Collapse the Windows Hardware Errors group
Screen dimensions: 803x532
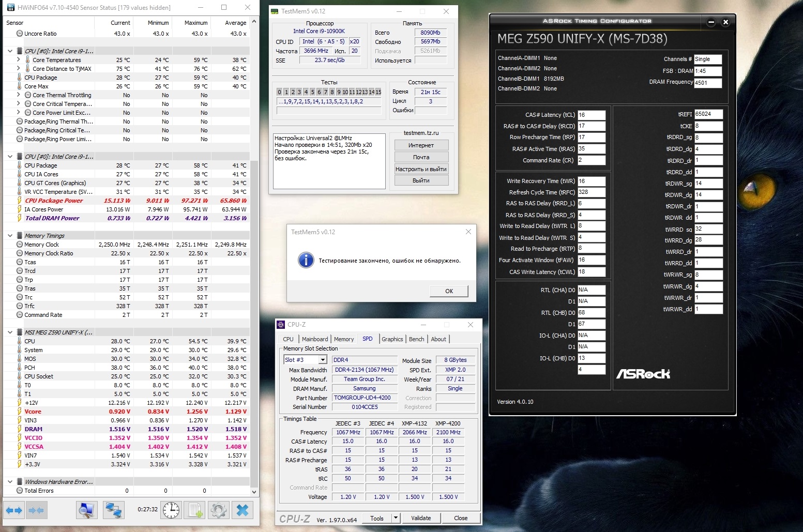[10, 482]
